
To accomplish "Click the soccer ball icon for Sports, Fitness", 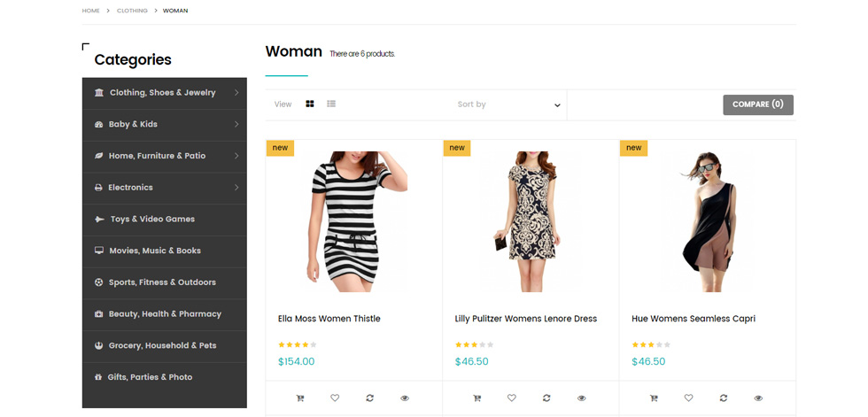I will [98, 282].
